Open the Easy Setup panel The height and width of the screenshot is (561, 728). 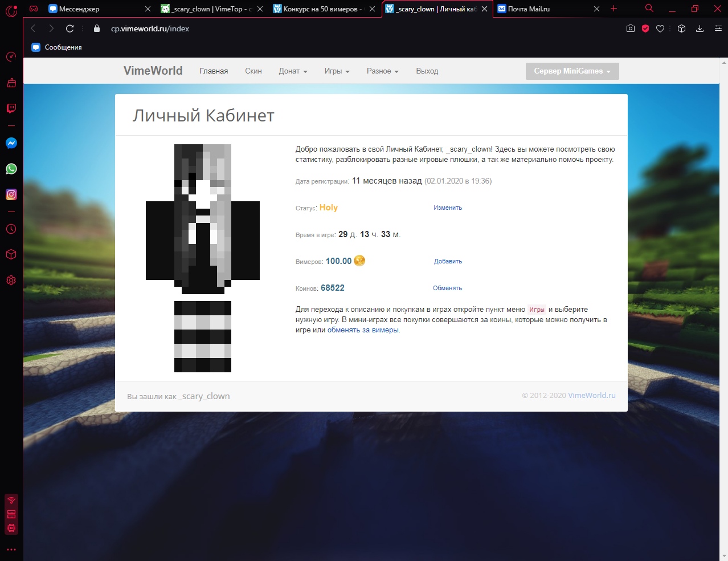[718, 29]
